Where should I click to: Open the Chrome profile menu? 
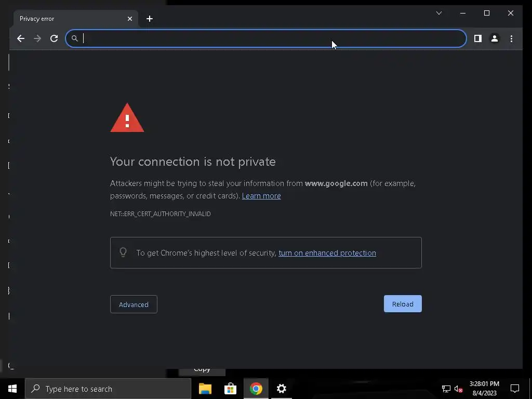495,38
